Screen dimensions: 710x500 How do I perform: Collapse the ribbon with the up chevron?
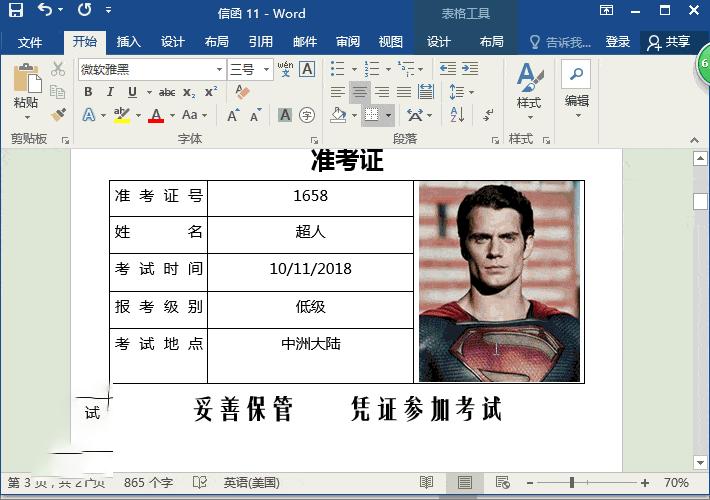coord(694,140)
